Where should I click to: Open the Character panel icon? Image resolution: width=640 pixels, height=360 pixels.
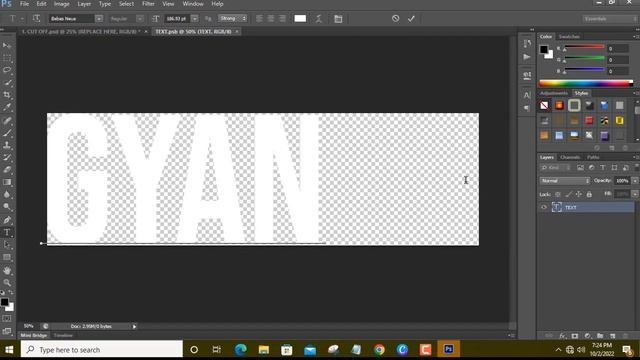coord(527,95)
